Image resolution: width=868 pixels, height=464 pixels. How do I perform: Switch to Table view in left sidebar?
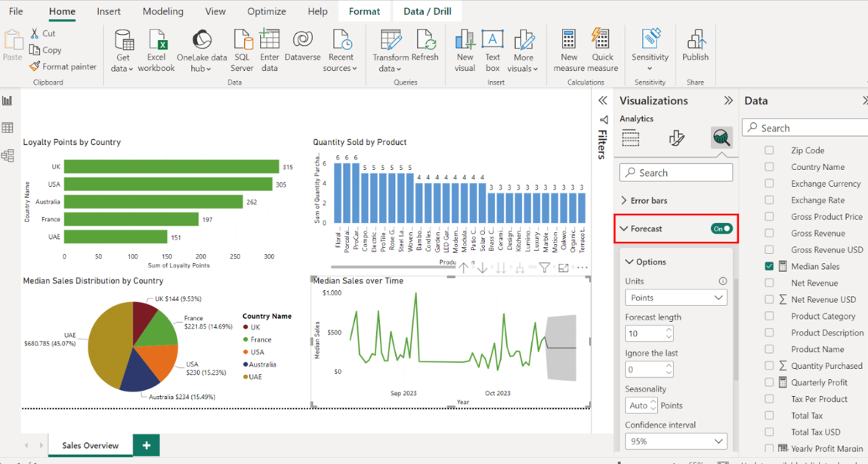point(8,128)
